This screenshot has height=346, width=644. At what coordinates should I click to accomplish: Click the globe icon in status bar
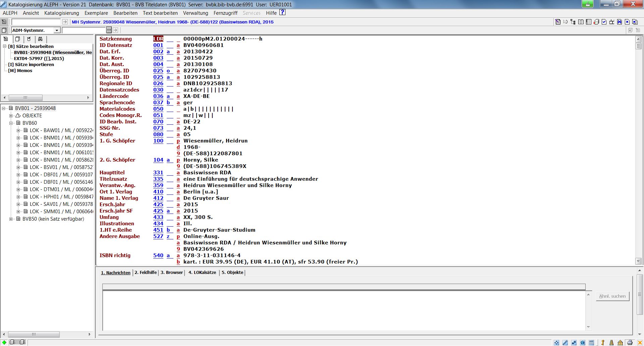[583, 342]
